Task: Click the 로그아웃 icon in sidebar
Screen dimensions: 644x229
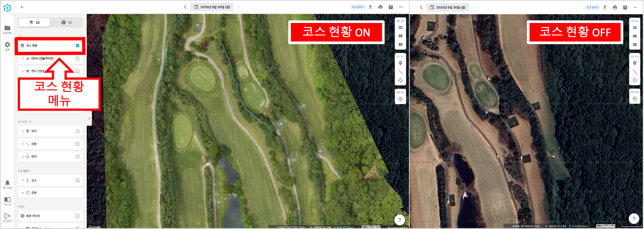Action: (x=7, y=216)
